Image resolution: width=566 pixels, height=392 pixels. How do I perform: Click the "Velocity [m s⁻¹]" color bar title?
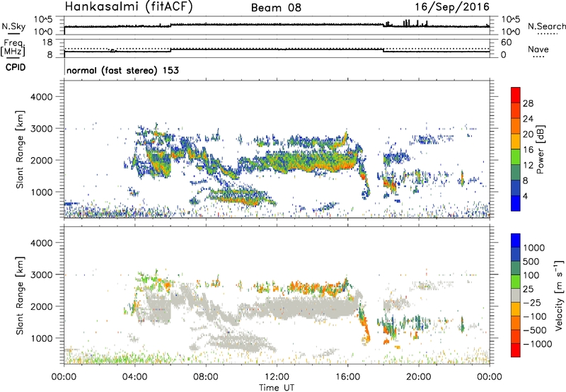point(559,295)
